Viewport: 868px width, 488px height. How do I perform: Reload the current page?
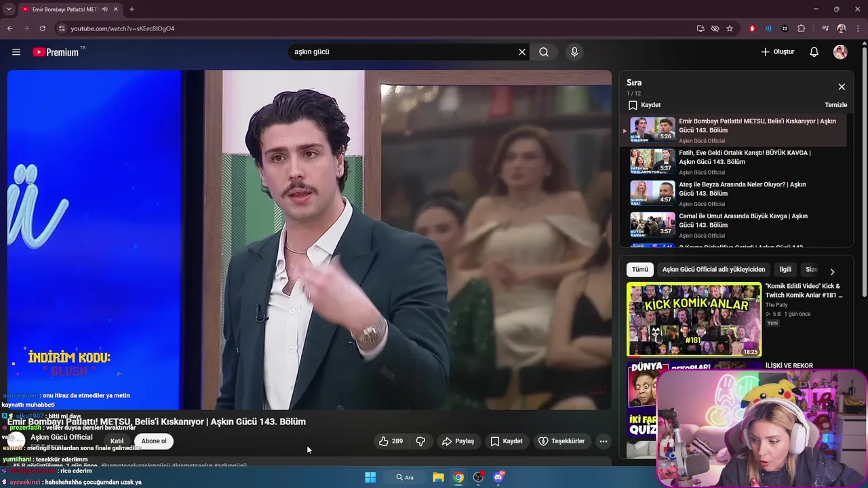42,28
